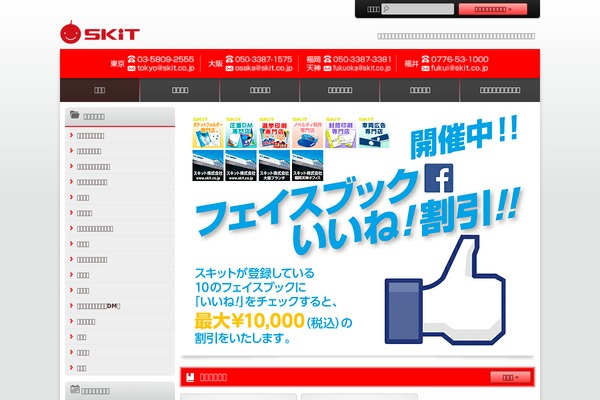Image resolution: width=600 pixels, height=400 pixels.
Task: Click the telephone icon for the Osaka office
Action: pyautogui.click(x=229, y=59)
